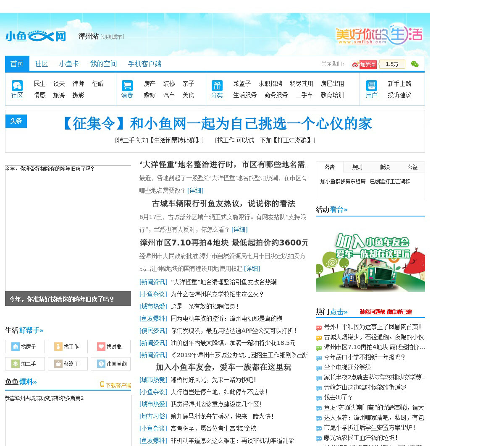Open the 新手上路 user link
Viewport: 504px width, 446px height.
click(x=399, y=83)
